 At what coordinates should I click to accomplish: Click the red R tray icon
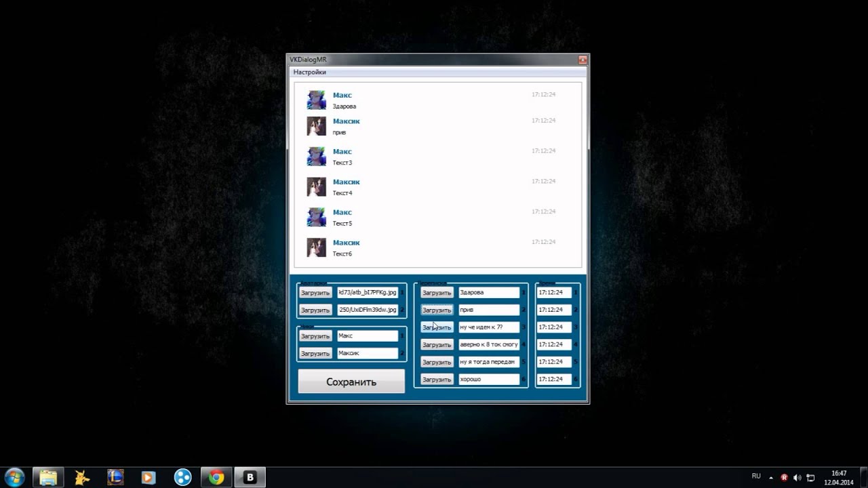tap(785, 477)
